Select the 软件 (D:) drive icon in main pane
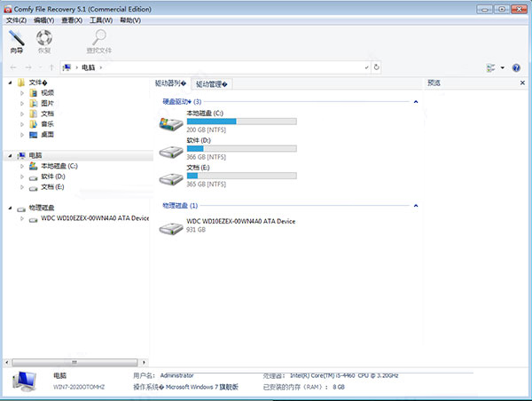This screenshot has height=401, width=532. point(171,152)
